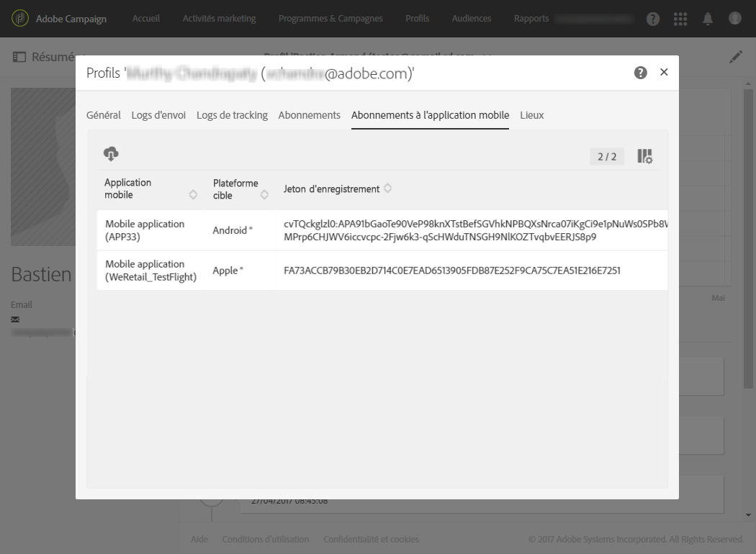Click the dialog help question mark icon
756x554 pixels.
640,73
